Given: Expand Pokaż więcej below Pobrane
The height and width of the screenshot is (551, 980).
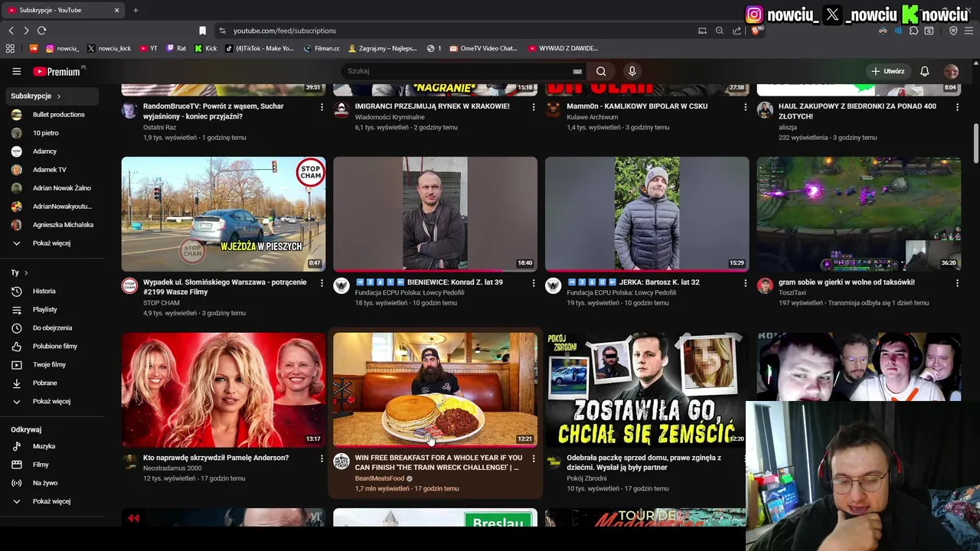Looking at the screenshot, I should [52, 401].
